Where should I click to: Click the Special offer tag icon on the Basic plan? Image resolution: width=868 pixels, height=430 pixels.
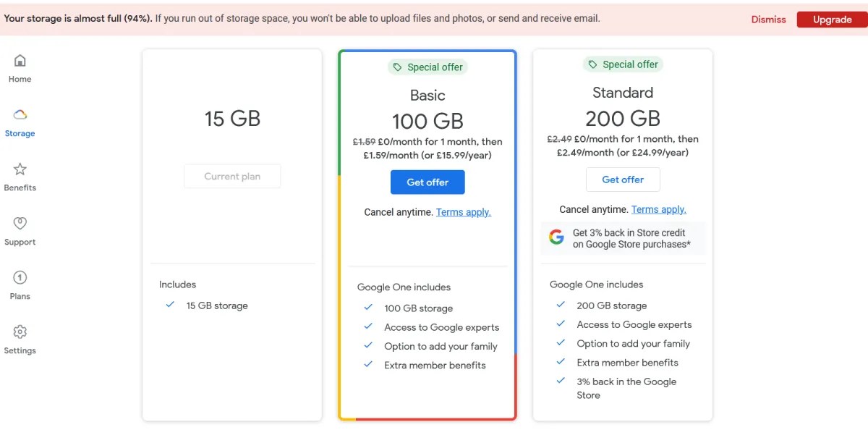click(x=398, y=66)
